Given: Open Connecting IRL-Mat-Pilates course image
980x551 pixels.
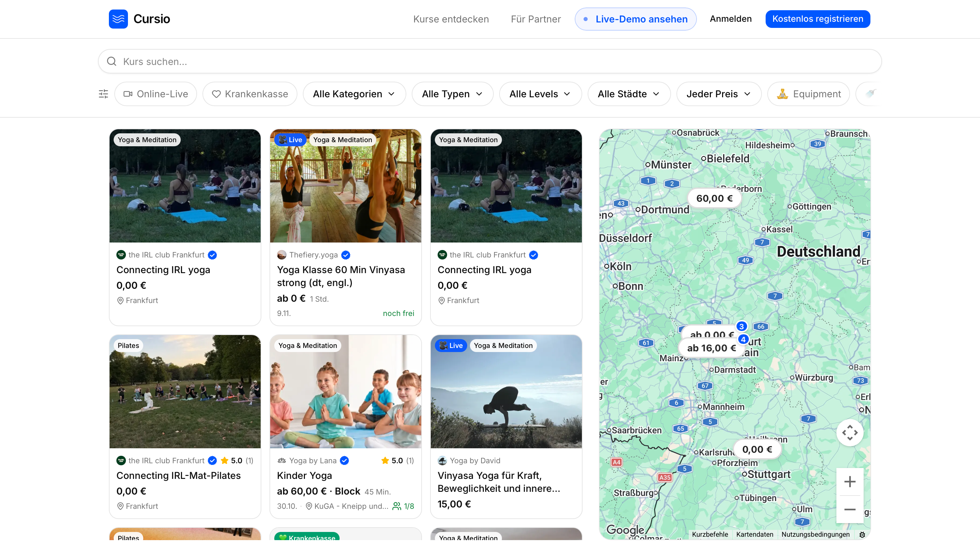Looking at the screenshot, I should pyautogui.click(x=185, y=391).
